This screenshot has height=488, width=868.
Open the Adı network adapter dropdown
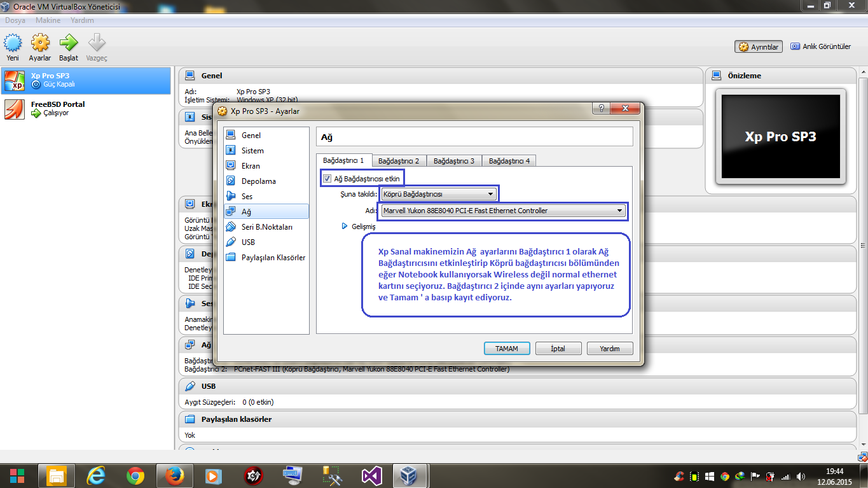pyautogui.click(x=504, y=211)
